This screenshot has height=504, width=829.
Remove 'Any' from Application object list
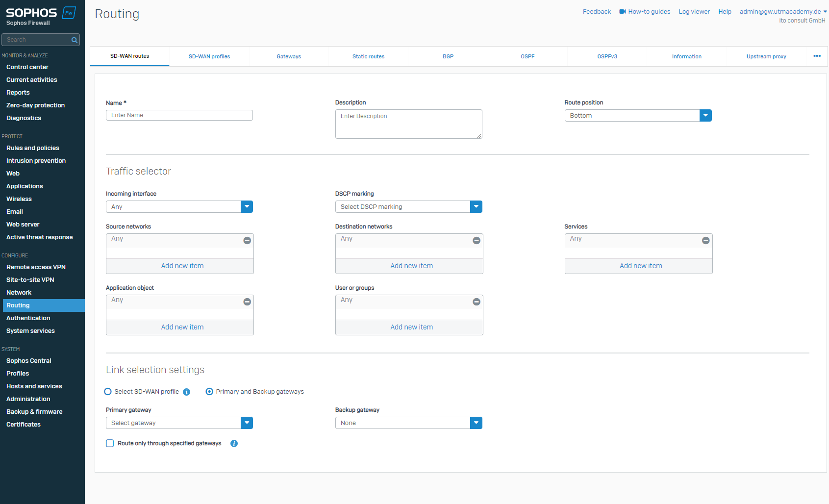pyautogui.click(x=247, y=302)
